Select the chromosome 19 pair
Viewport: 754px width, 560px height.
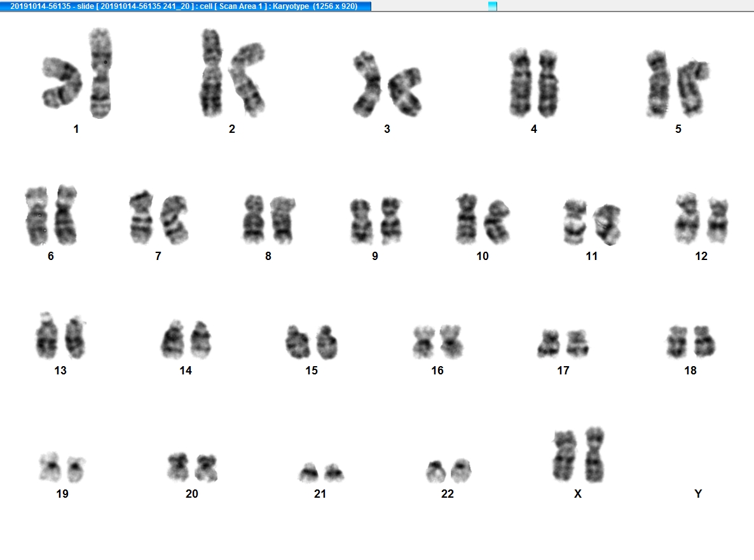pos(62,467)
